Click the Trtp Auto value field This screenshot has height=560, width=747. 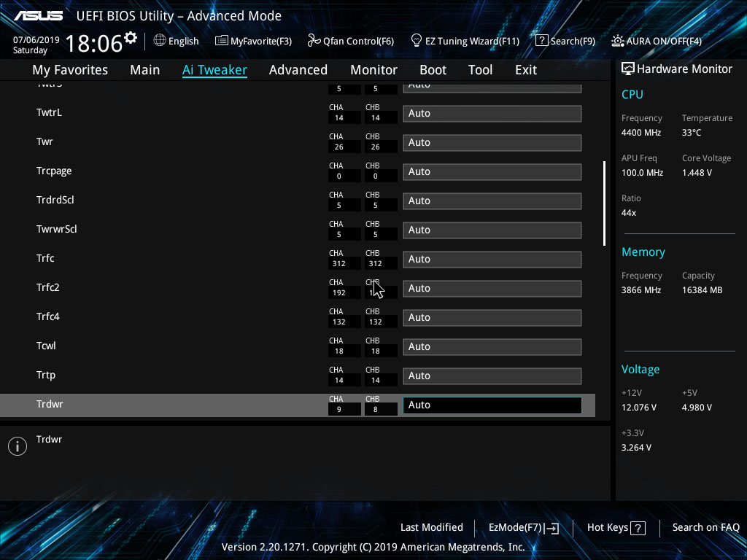tap(492, 376)
